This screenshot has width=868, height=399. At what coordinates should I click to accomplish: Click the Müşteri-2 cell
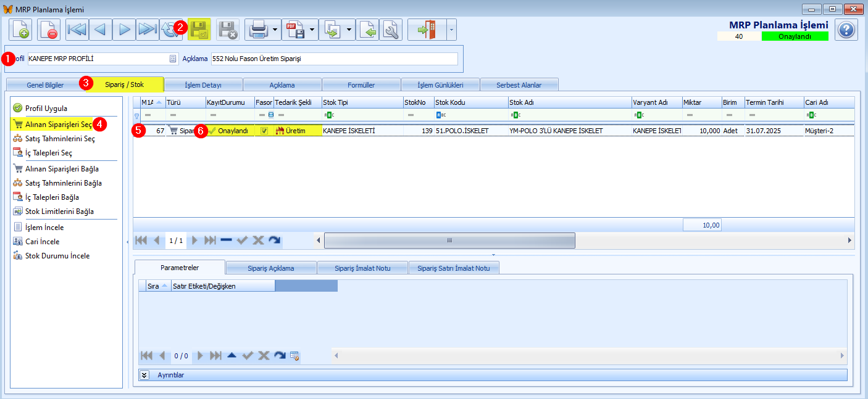click(828, 131)
